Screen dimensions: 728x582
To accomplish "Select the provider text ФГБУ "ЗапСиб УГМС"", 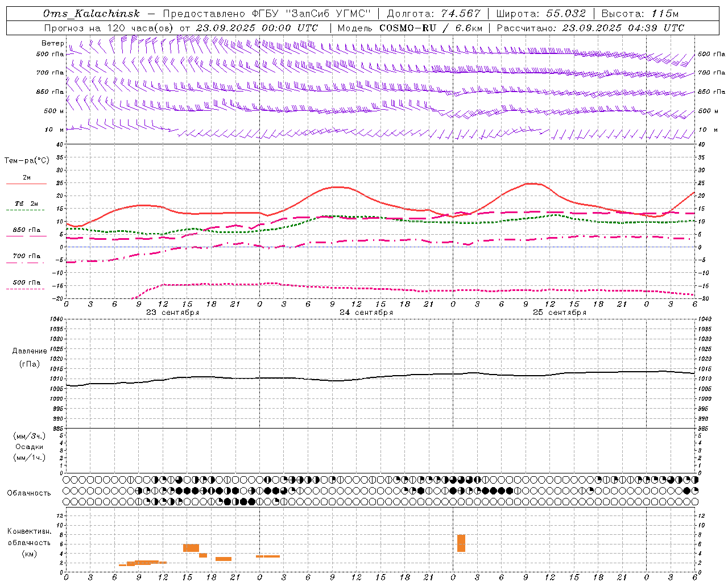I will tap(311, 14).
